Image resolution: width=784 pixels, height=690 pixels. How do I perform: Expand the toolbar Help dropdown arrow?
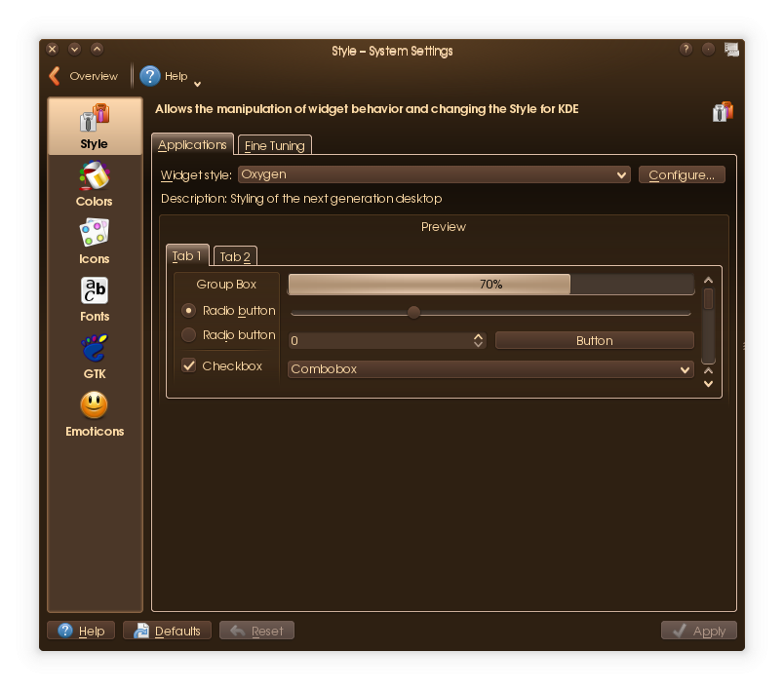click(x=198, y=84)
